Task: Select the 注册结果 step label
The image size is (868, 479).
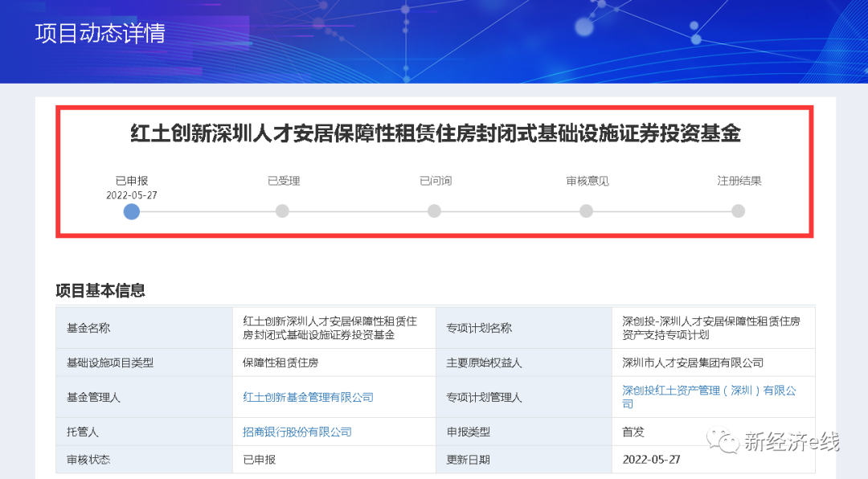Action: [x=739, y=181]
